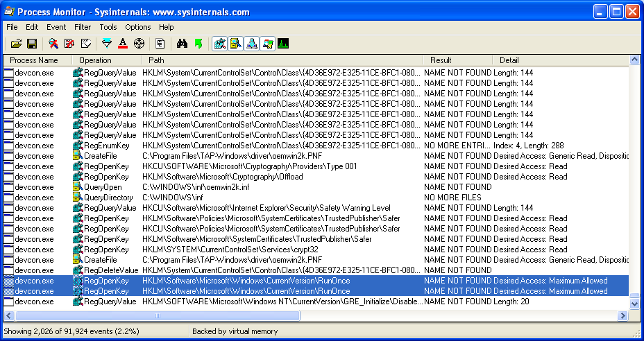
Task: Click the Process Name column header
Action: pyautogui.click(x=37, y=60)
